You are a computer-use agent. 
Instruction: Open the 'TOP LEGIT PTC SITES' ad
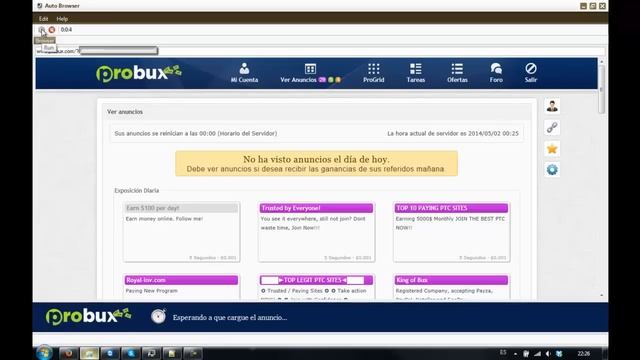click(x=316, y=287)
